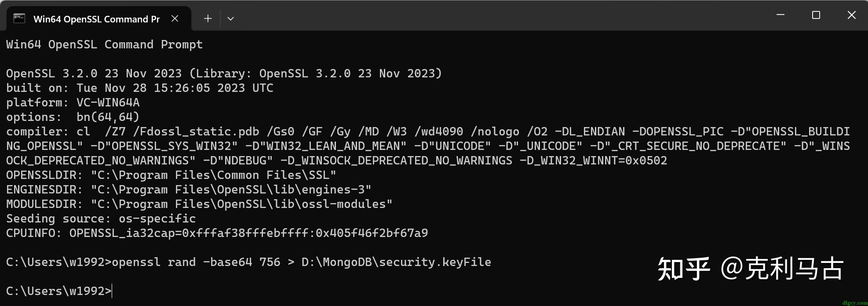The height and width of the screenshot is (306, 868).
Task: Click the openssl rand -base64 756 command
Action: click(x=196, y=262)
